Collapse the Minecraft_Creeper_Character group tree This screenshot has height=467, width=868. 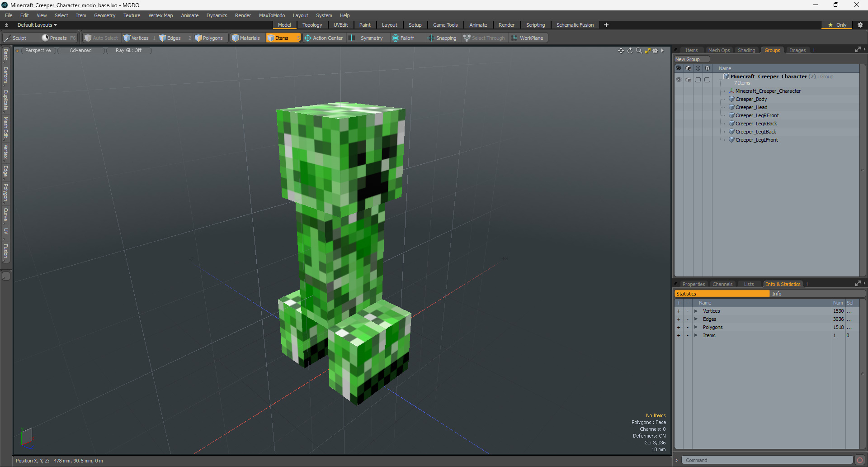pyautogui.click(x=721, y=80)
